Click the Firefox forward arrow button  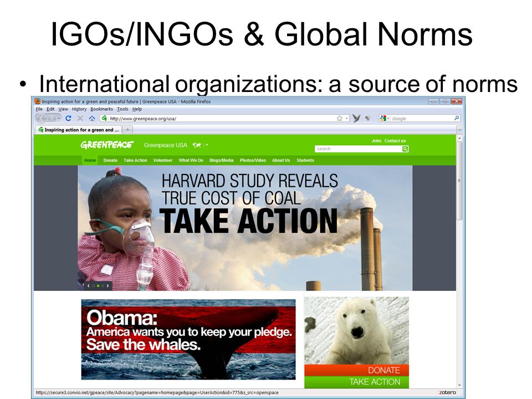[x=51, y=119]
